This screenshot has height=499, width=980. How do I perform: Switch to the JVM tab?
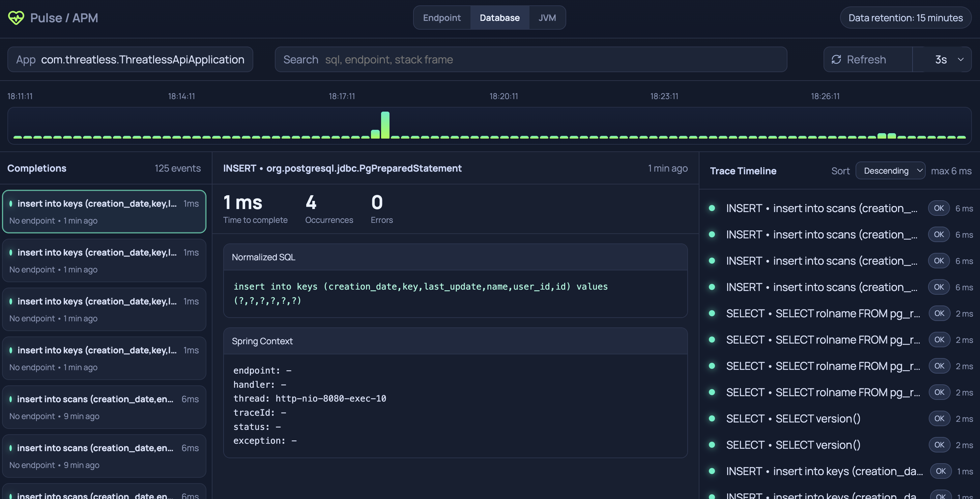click(547, 18)
